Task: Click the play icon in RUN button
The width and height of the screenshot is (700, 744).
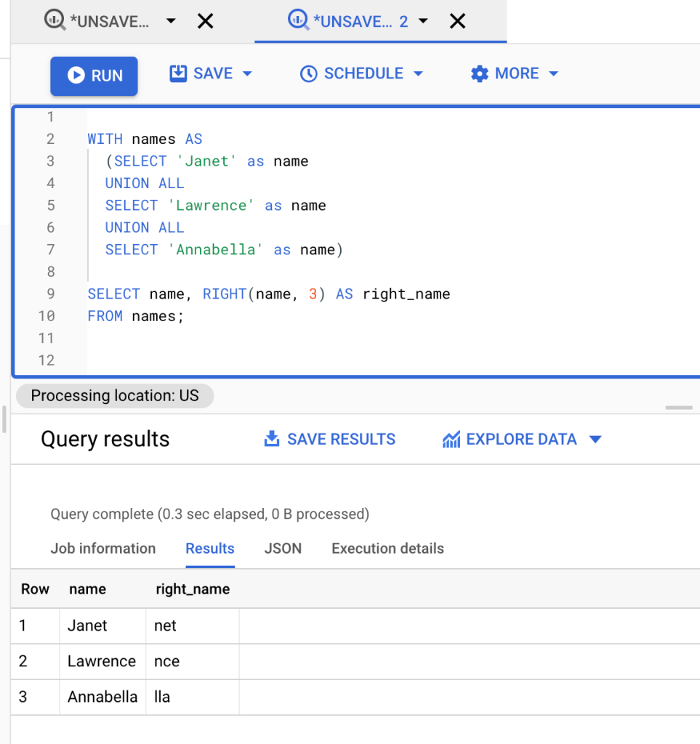Action: 76,75
